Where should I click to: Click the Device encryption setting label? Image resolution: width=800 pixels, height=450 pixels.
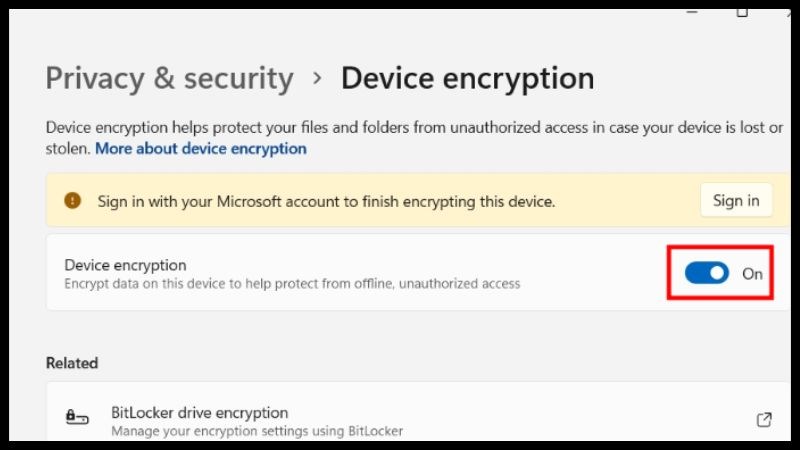pos(125,265)
